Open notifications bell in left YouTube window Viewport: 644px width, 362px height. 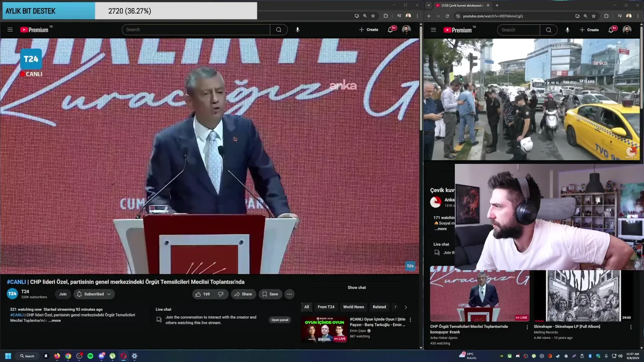[390, 30]
